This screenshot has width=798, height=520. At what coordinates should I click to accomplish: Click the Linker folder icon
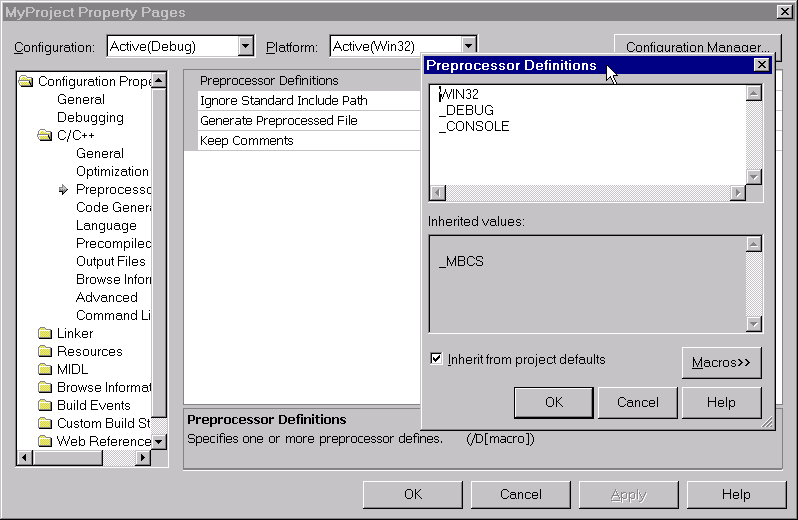[44, 334]
